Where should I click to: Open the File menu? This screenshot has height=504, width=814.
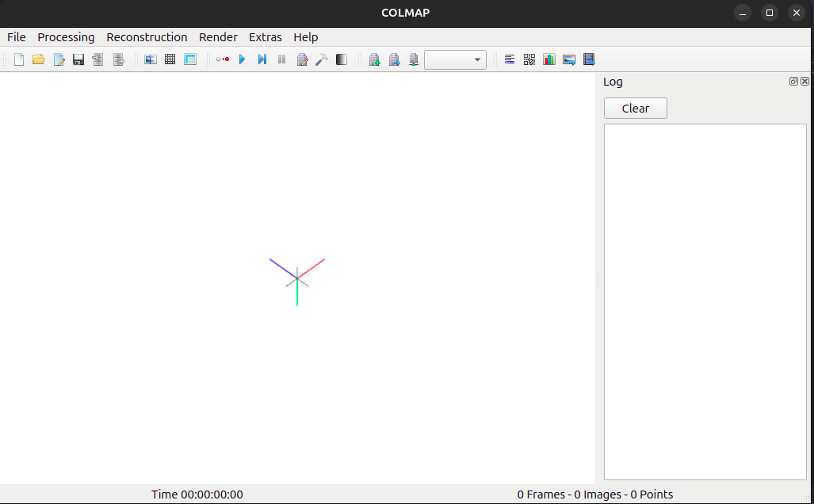click(x=17, y=37)
